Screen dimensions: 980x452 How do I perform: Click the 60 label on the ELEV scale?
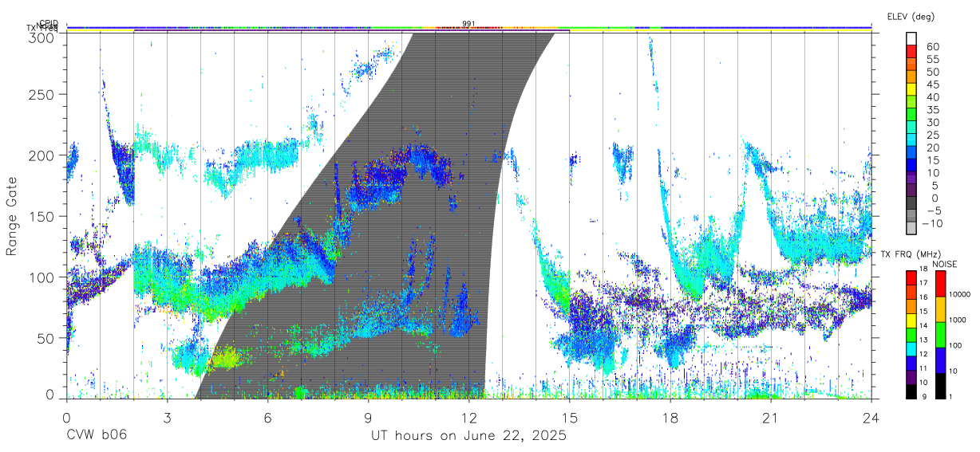[931, 46]
